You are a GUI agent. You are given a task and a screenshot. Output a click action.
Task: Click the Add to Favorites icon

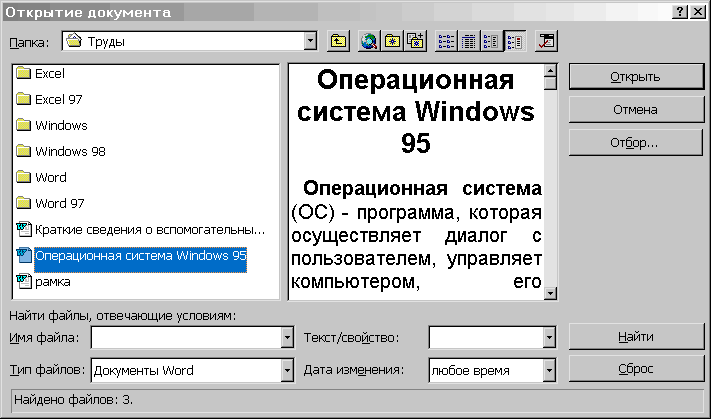[415, 42]
